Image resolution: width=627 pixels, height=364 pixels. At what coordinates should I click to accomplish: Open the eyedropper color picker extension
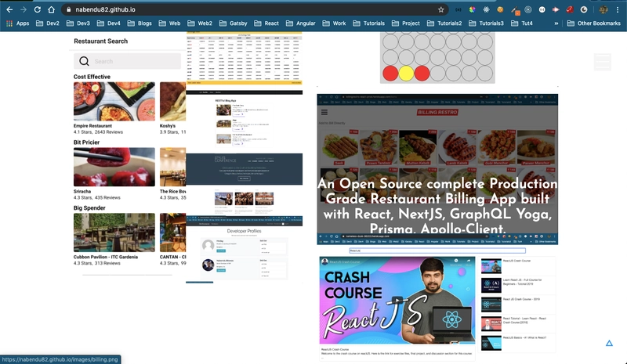515,10
